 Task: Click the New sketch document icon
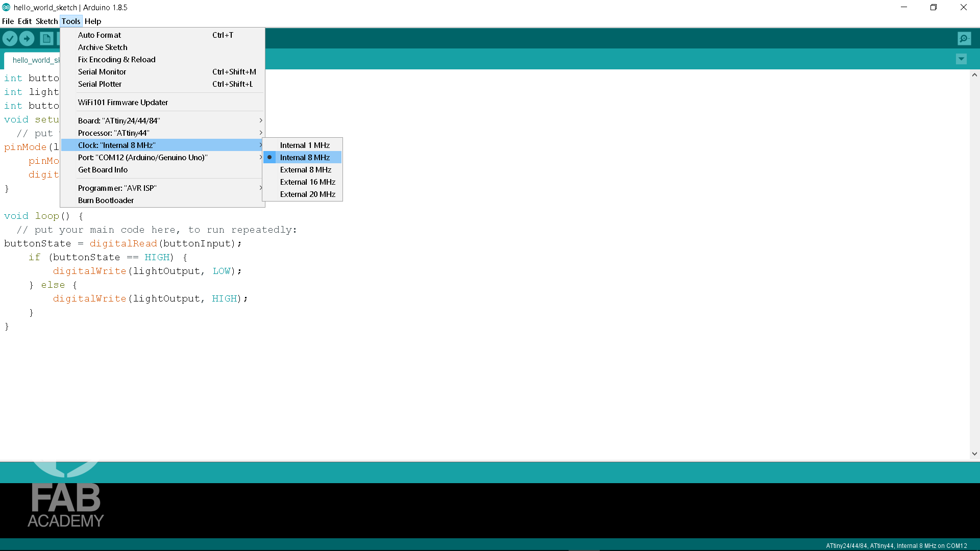pos(46,39)
